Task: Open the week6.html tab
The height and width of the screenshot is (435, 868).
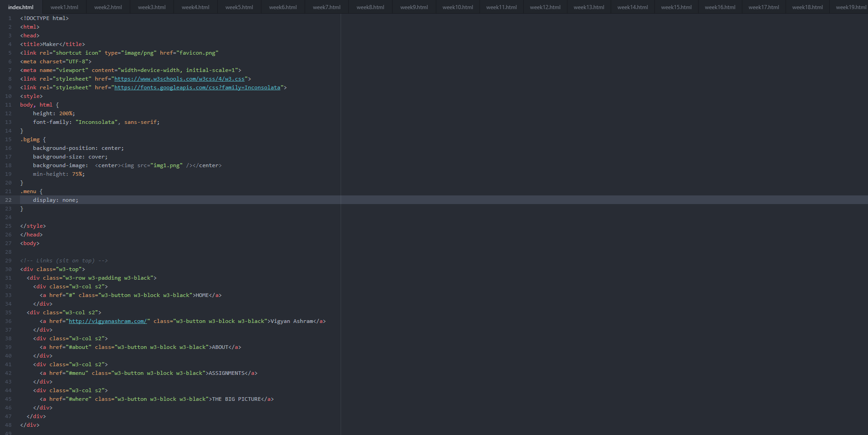Action: click(x=283, y=7)
